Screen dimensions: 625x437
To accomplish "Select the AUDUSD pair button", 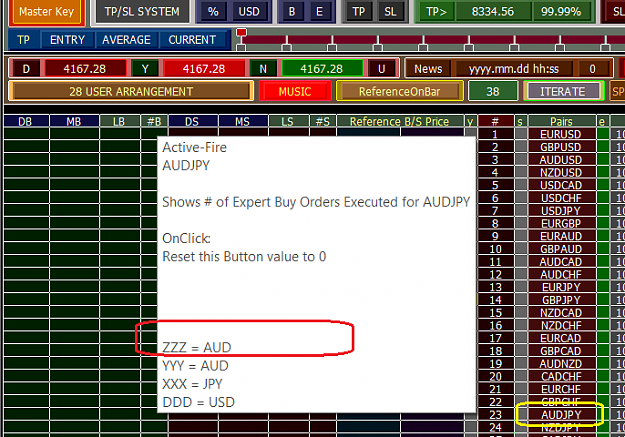I will (562, 159).
